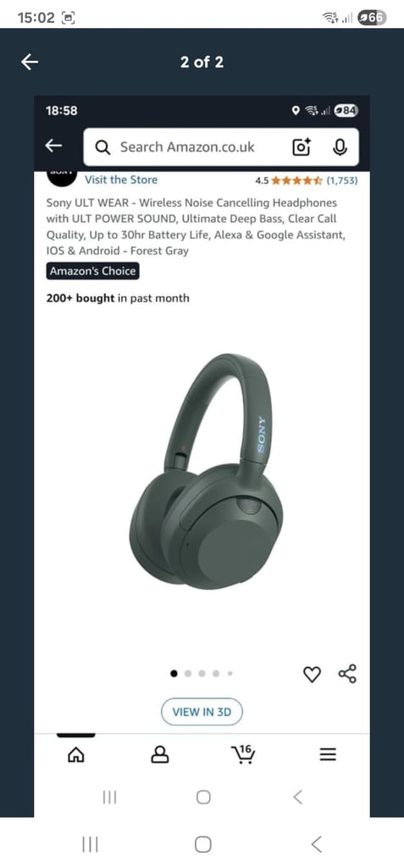Viewport: 404px width, 868px height.
Task: Tap the share icon
Action: coord(347,674)
